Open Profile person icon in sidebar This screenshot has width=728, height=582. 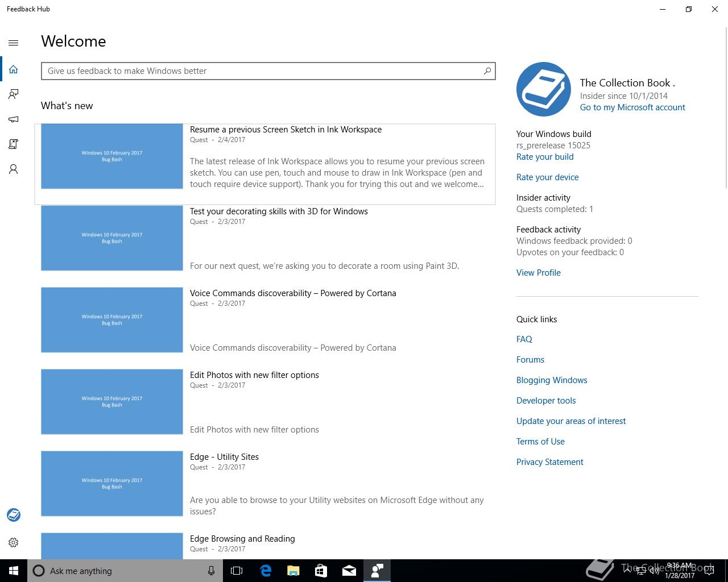[x=14, y=169]
